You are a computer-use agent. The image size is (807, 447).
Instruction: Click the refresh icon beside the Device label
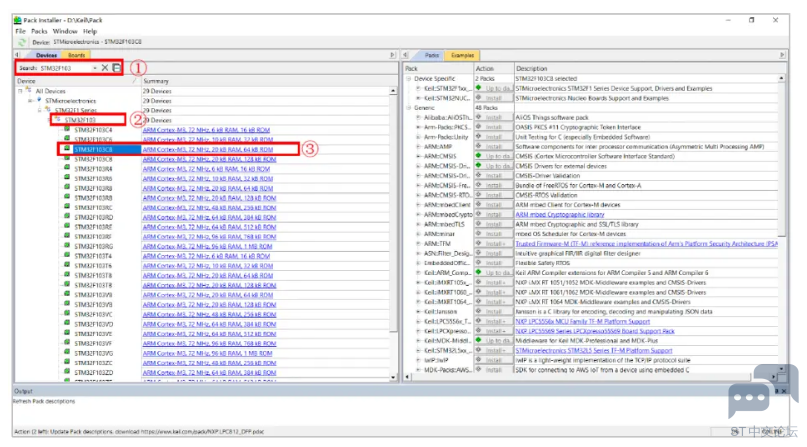[x=22, y=42]
